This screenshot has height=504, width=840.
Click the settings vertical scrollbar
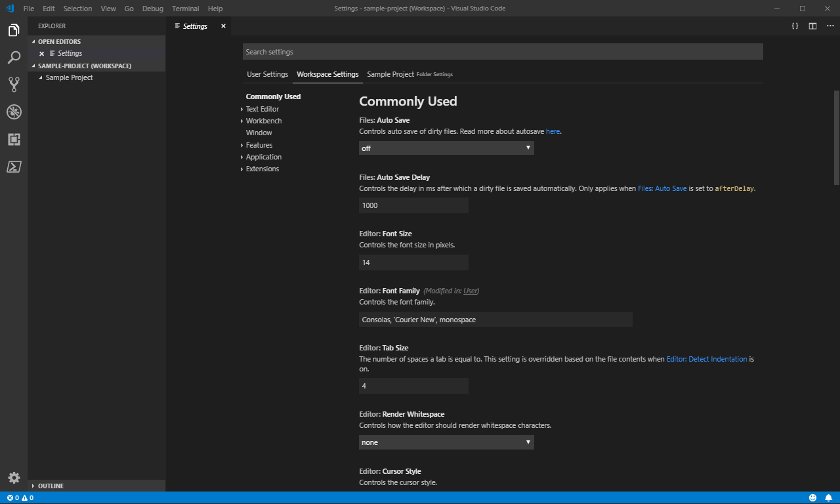[x=836, y=138]
